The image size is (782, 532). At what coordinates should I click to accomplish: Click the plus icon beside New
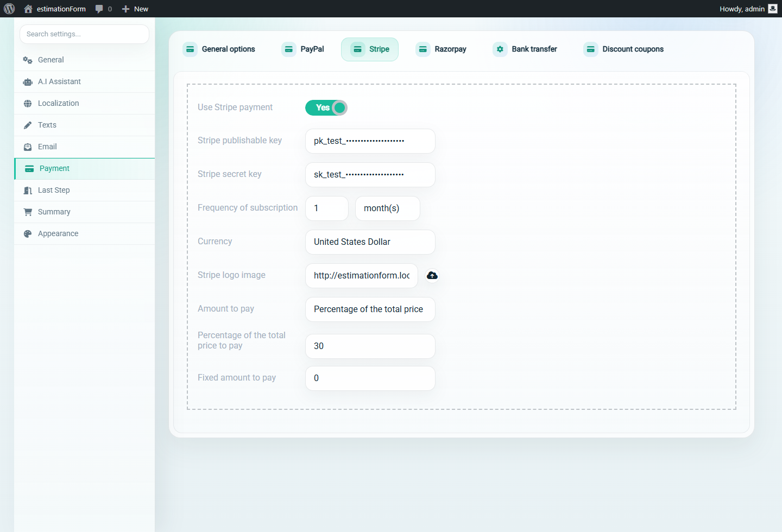pos(125,9)
